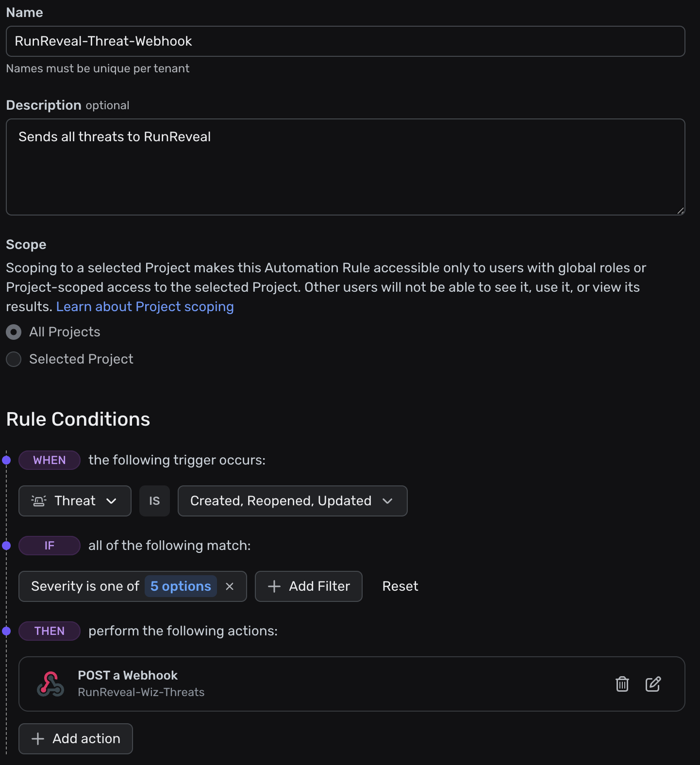Open the 5 options severity selector
Viewport: 700px width, 765px height.
click(180, 586)
